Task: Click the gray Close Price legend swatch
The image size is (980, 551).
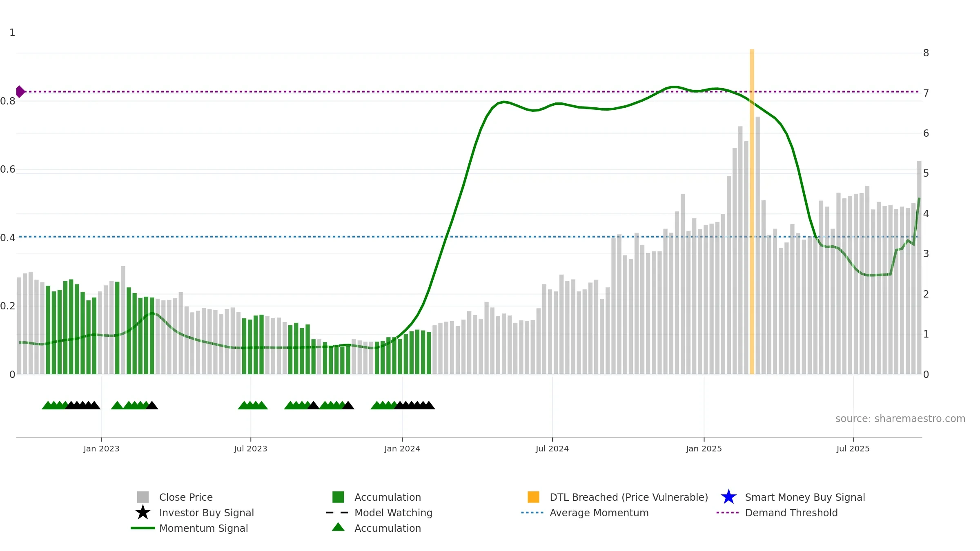Action: pyautogui.click(x=143, y=497)
